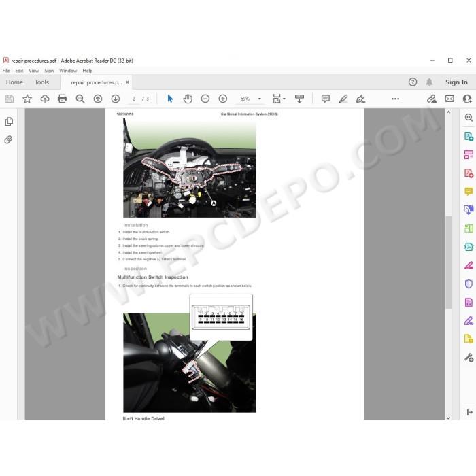Select the repair procedures.pdf tab
Viewport: 476px width, 476px height.
96,82
